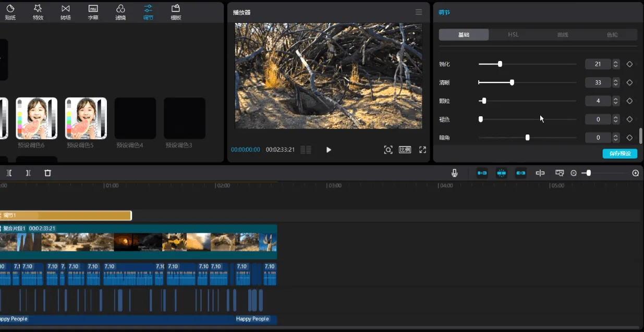Open the 特效 (effects) panel

[38, 12]
